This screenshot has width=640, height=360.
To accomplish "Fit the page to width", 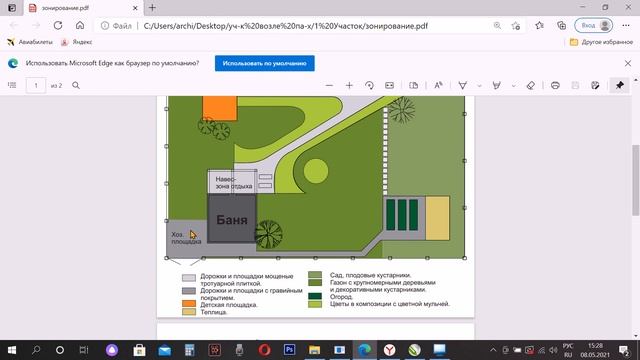I will [x=389, y=85].
